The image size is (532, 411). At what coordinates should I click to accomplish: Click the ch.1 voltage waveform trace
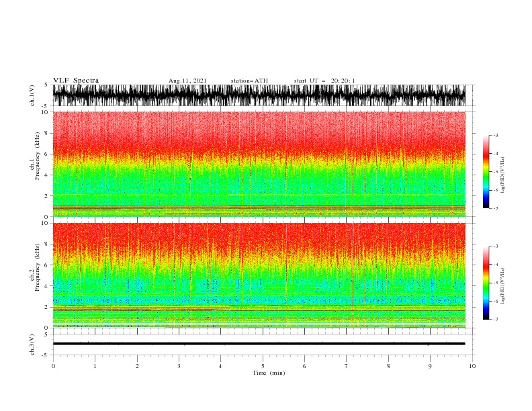pos(259,95)
